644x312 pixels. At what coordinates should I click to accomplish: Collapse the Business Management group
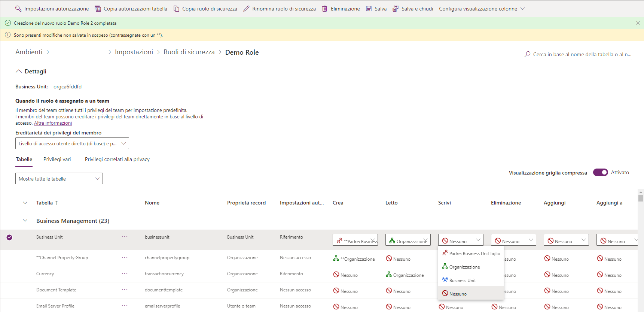click(25, 221)
